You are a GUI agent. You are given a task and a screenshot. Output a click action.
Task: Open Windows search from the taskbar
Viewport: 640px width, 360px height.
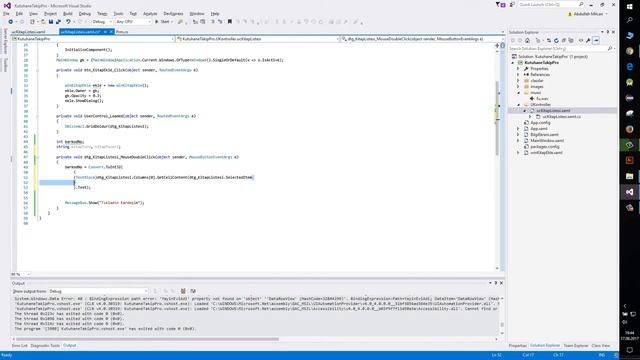tap(629, 20)
